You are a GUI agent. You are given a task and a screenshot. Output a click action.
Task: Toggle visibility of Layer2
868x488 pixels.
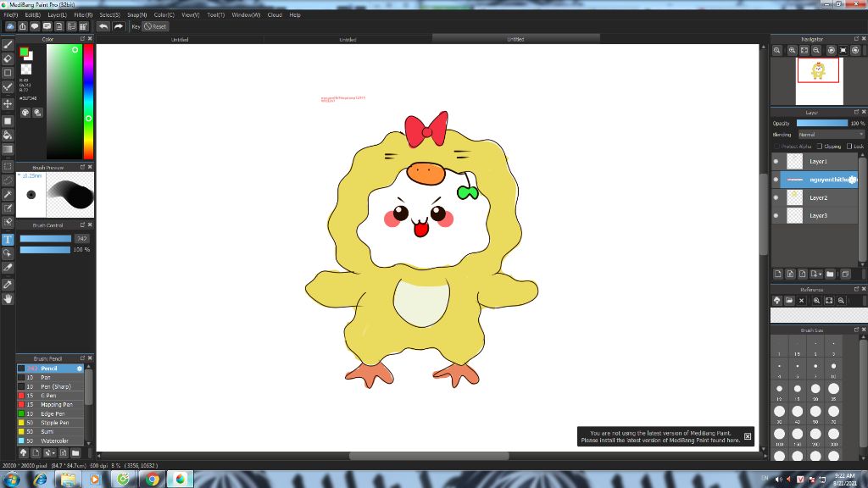coord(776,197)
